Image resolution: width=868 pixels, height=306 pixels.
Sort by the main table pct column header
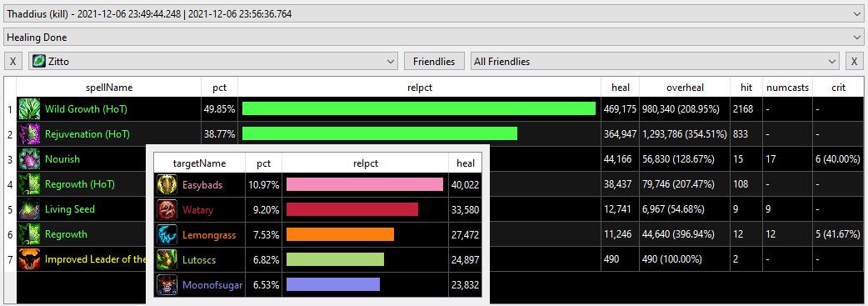(x=220, y=87)
